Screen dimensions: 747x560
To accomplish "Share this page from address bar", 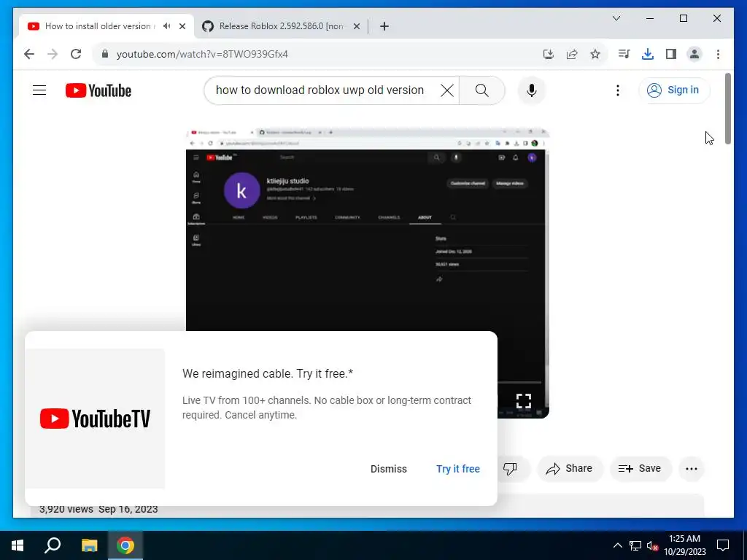I will click(572, 54).
